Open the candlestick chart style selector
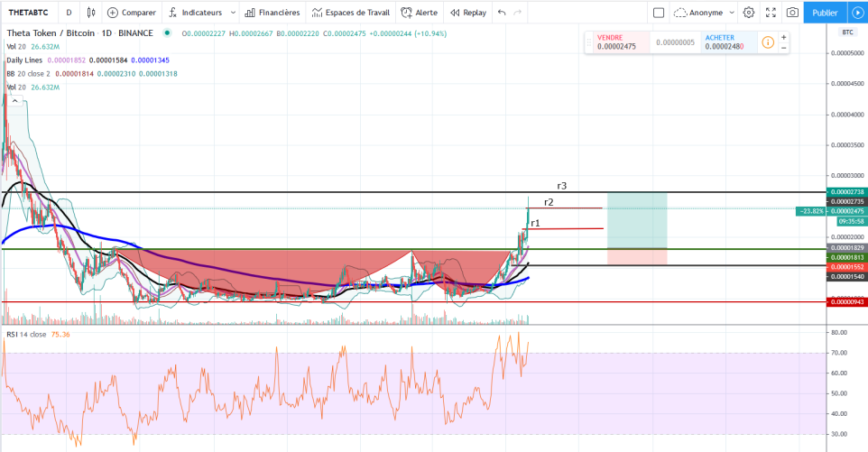The image size is (868, 452). click(91, 12)
